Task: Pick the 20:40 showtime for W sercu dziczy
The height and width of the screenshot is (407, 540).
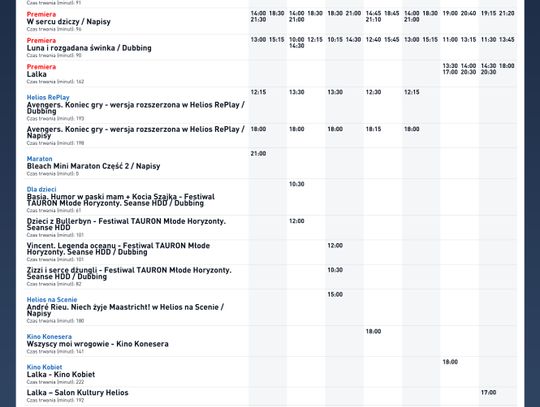Action: tap(468, 13)
